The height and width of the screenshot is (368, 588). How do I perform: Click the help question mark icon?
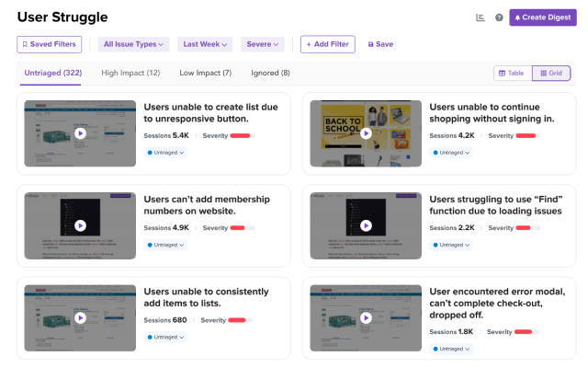tap(499, 17)
